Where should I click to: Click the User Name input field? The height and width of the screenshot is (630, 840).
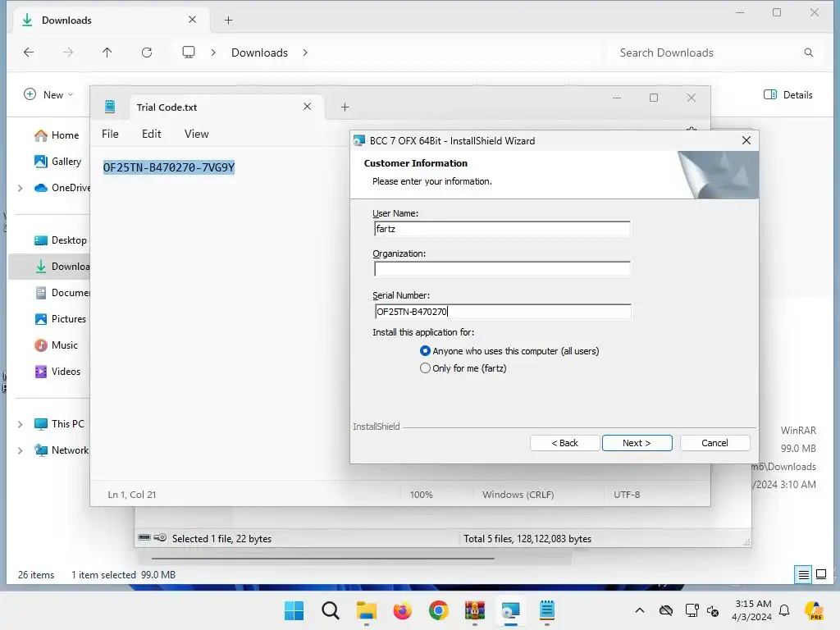coord(502,229)
